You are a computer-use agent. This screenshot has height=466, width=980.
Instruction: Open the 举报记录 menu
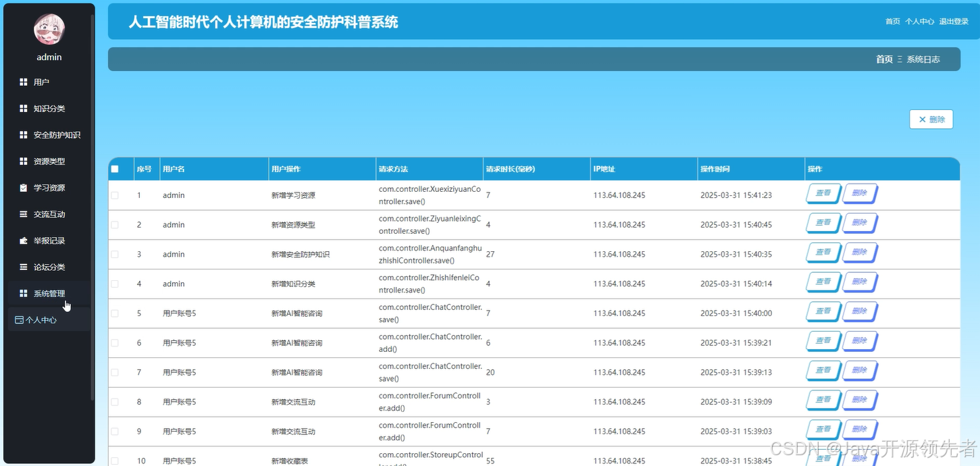(x=49, y=240)
